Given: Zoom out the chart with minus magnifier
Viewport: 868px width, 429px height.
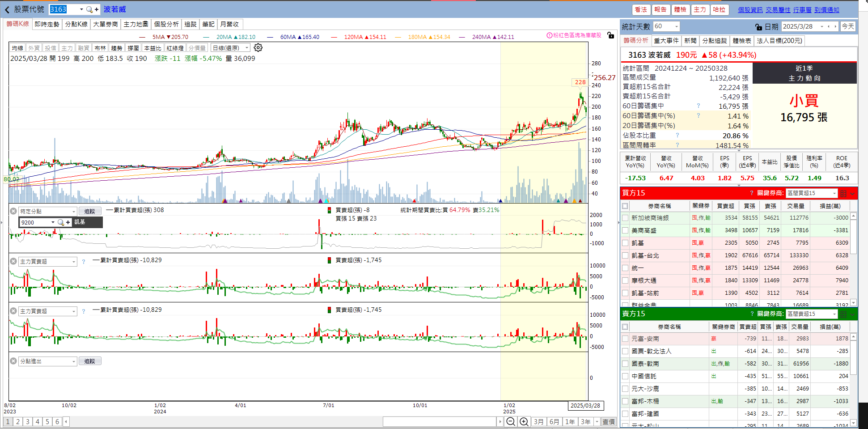Looking at the screenshot, I should click(511, 422).
